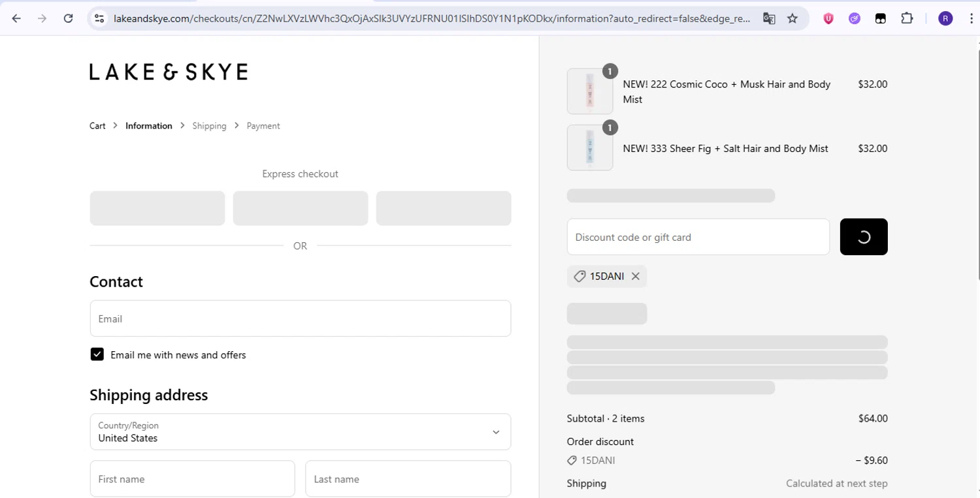
Task: Click the Subtotal $64.00 amount
Action: (873, 418)
